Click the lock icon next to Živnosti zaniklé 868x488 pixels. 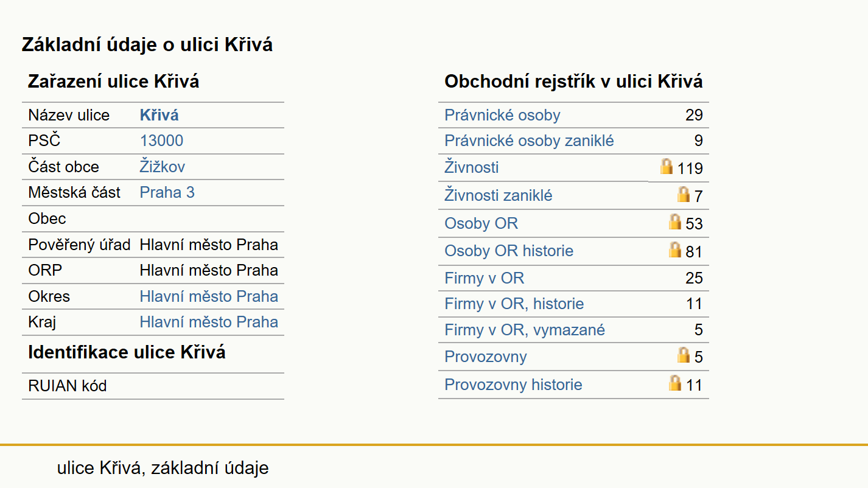click(x=684, y=195)
